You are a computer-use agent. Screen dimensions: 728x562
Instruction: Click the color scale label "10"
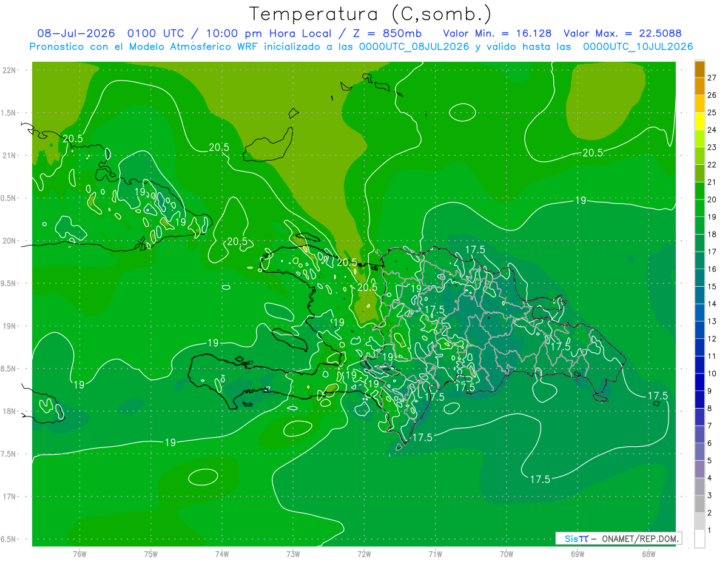tap(712, 373)
